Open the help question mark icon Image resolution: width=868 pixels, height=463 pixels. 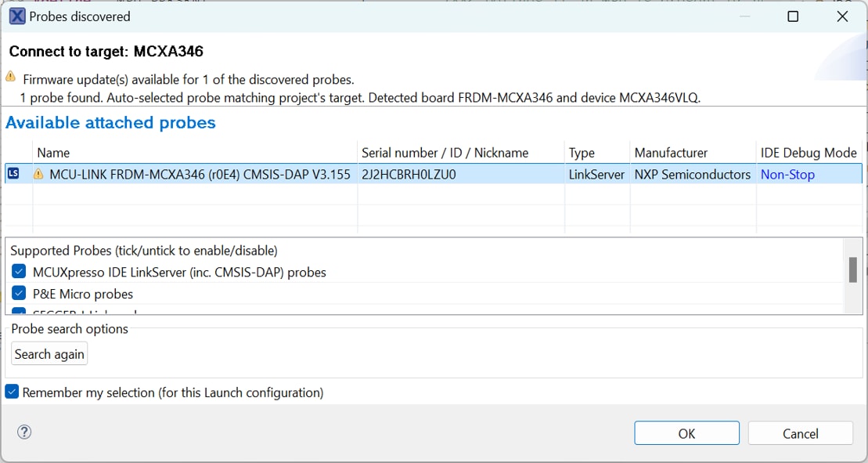click(24, 432)
